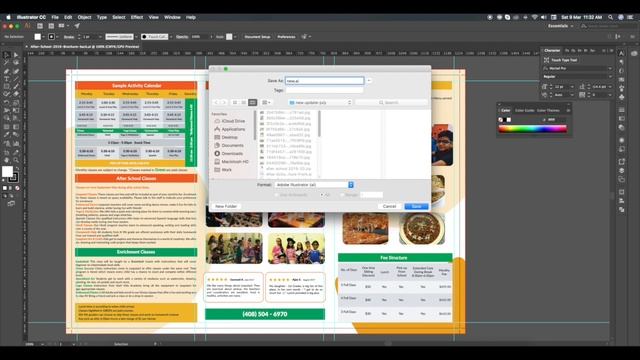Open the Essentials workspace switcher
The width and height of the screenshot is (640, 360).
pos(560,26)
